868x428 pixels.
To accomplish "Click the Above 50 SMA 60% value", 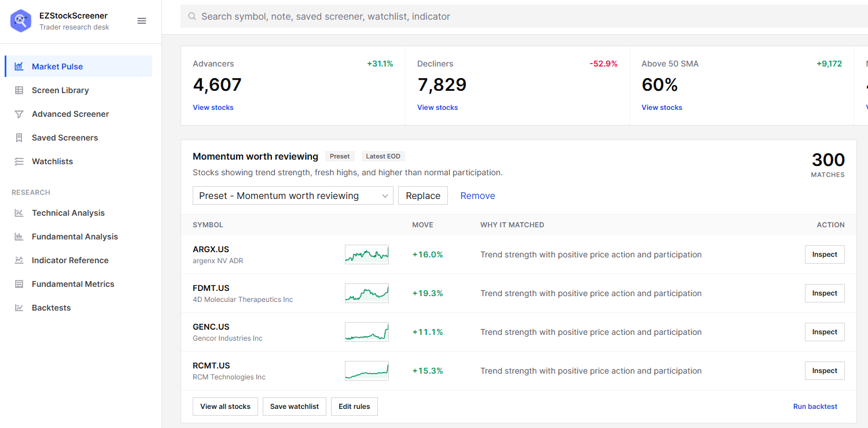I will tap(660, 85).
